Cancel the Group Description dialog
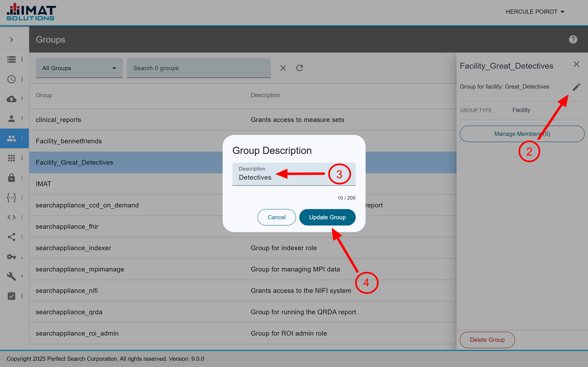Screen dimensions: 588x367 (276, 217)
